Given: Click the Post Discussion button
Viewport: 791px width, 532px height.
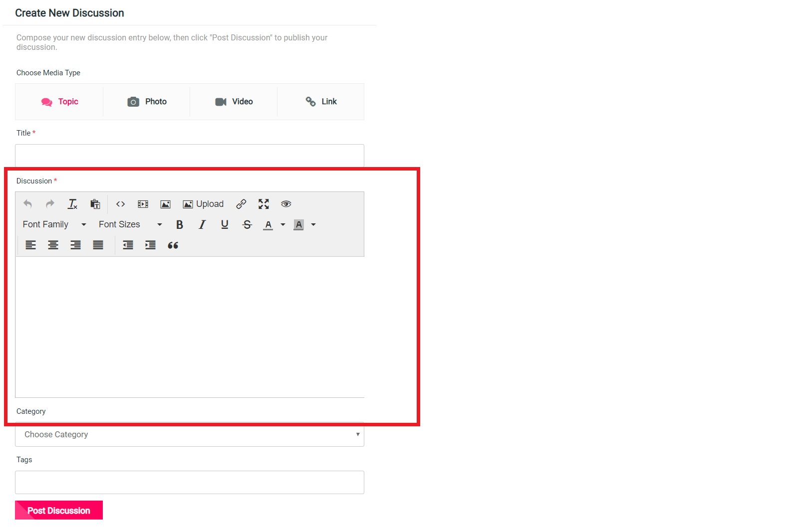Looking at the screenshot, I should [x=59, y=510].
